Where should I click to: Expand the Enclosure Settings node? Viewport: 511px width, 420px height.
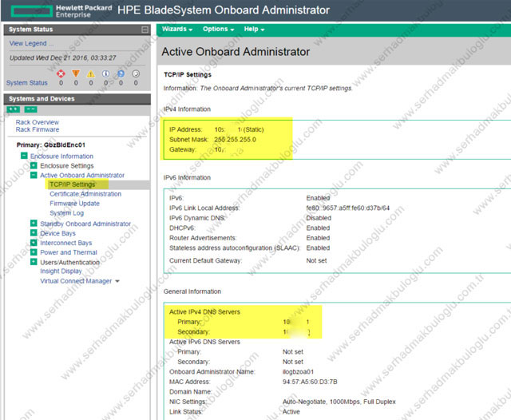click(34, 166)
